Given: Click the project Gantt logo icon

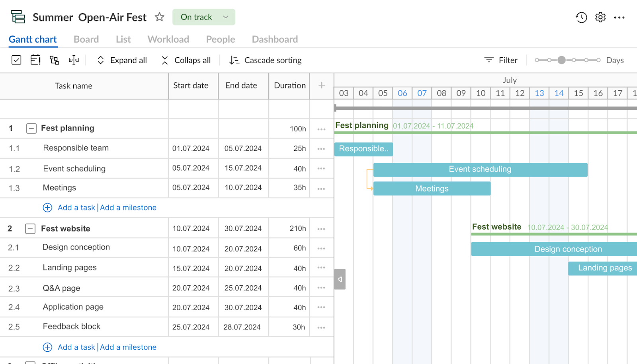Looking at the screenshot, I should tap(18, 17).
